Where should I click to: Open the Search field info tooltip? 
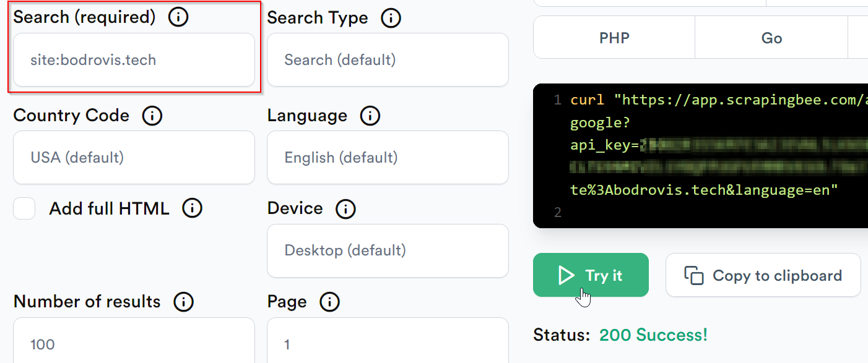point(178,17)
